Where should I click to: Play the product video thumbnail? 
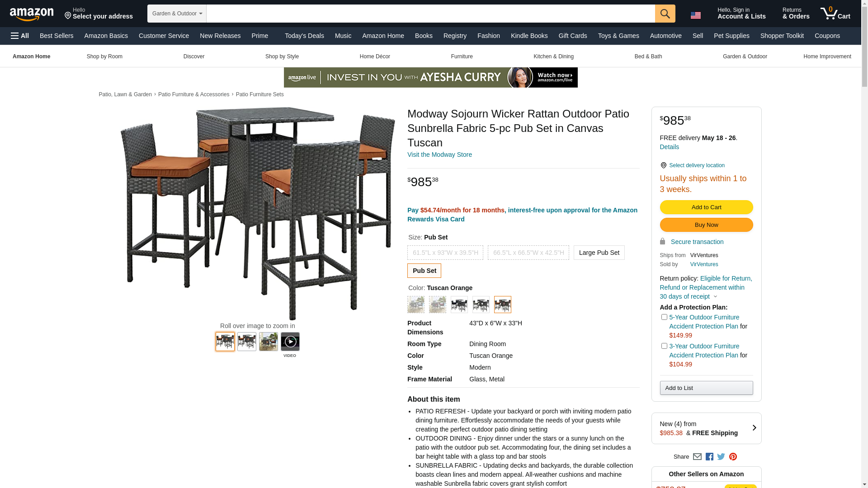click(x=290, y=342)
